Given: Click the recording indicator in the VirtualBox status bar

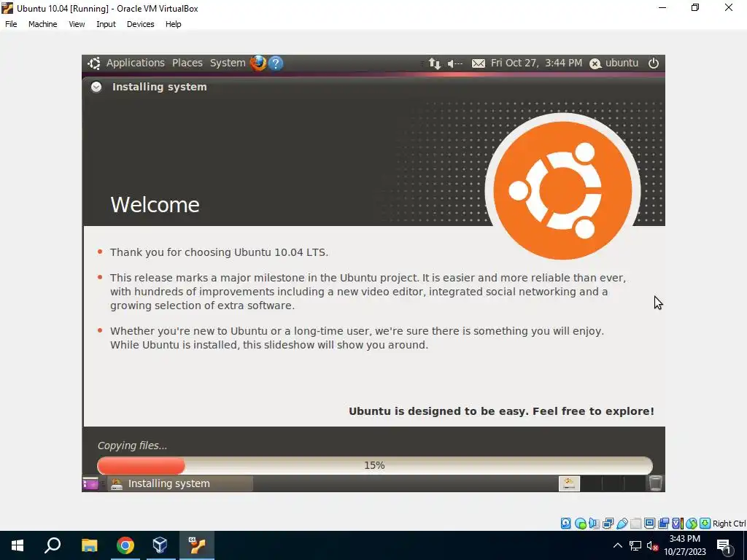Looking at the screenshot, I should 663,524.
